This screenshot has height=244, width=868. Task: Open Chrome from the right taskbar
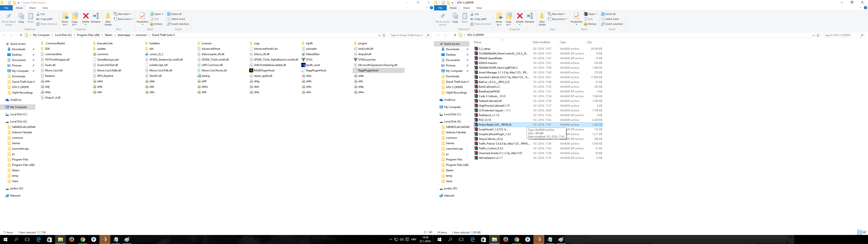pos(517,240)
